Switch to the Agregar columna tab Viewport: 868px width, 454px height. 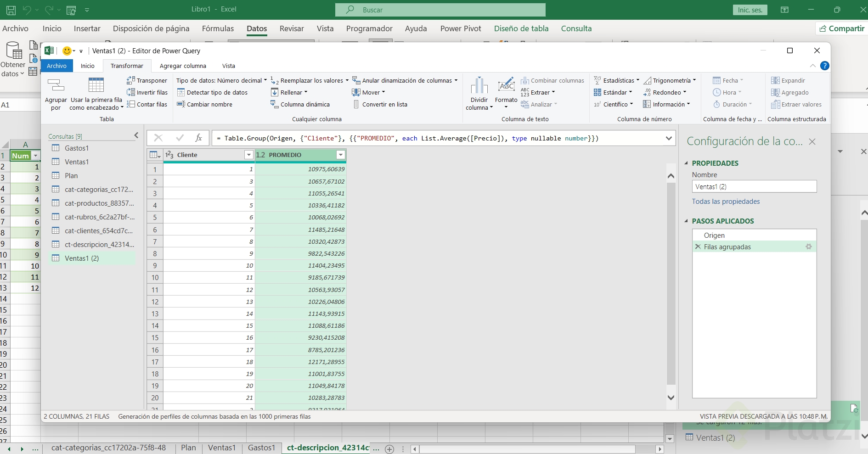(183, 66)
